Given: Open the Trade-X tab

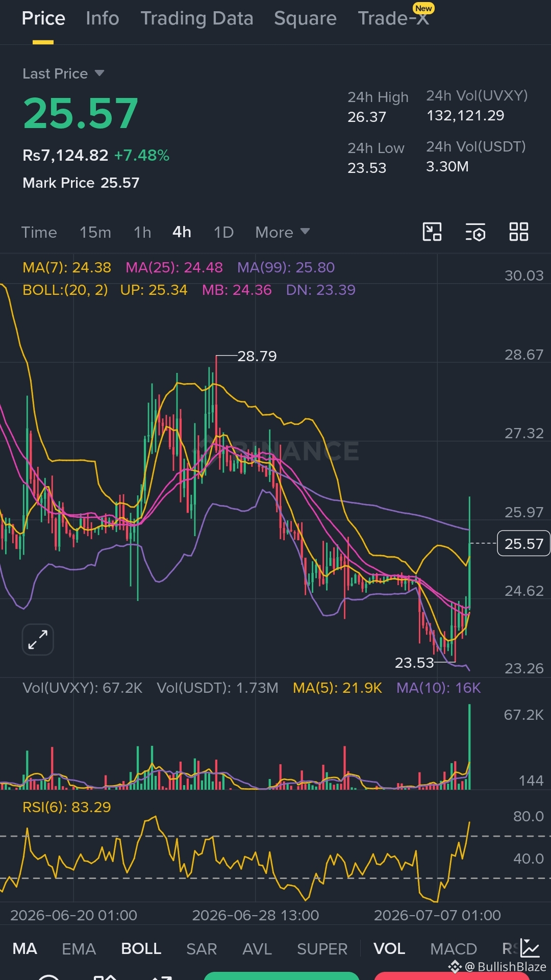Looking at the screenshot, I should pyautogui.click(x=394, y=18).
